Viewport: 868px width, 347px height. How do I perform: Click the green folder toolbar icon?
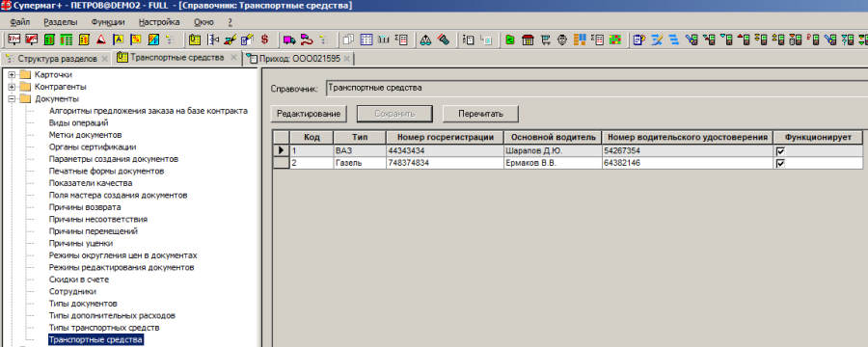pos(510,40)
